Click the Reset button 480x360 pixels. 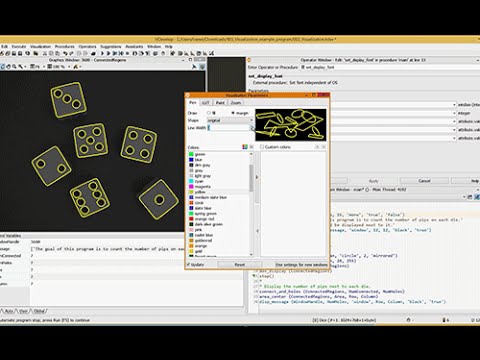[x=240, y=264]
